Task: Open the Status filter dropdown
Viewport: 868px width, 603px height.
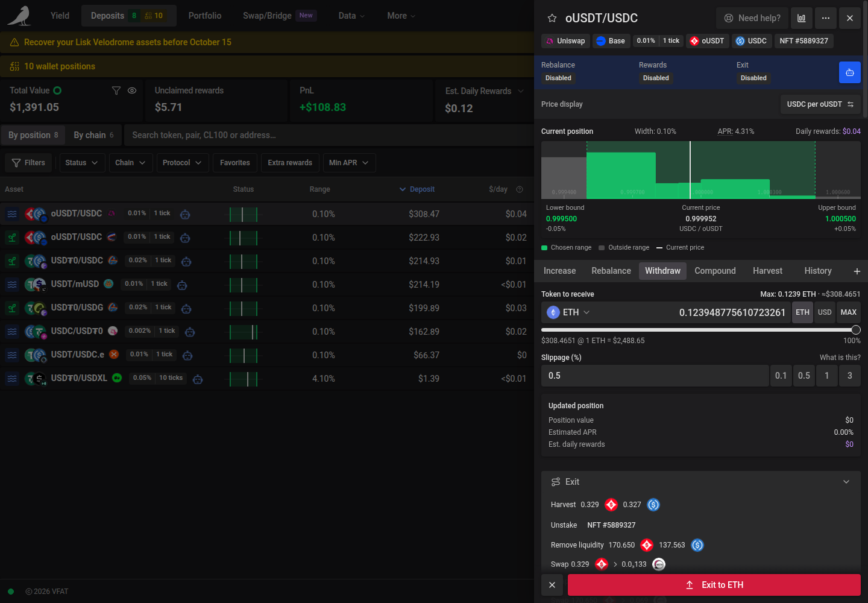Action: (x=82, y=163)
